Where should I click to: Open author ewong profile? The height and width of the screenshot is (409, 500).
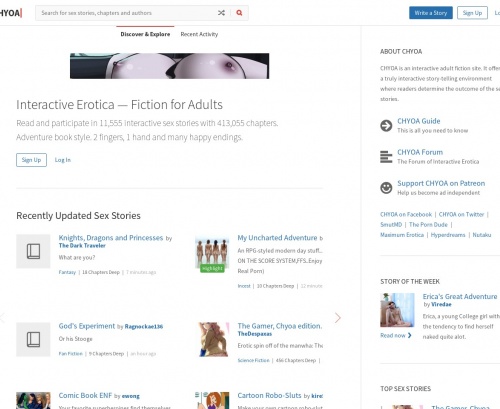pos(131,396)
